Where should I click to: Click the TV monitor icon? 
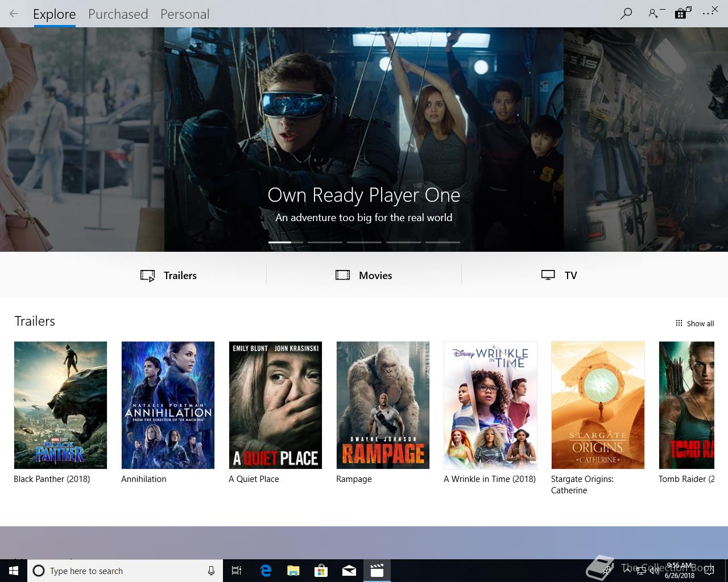coord(548,275)
